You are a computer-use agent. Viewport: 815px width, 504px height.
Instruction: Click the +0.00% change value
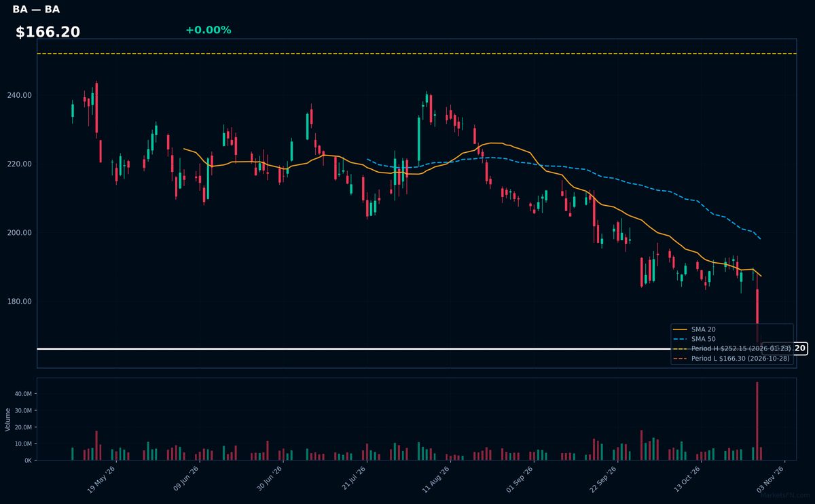pos(208,30)
